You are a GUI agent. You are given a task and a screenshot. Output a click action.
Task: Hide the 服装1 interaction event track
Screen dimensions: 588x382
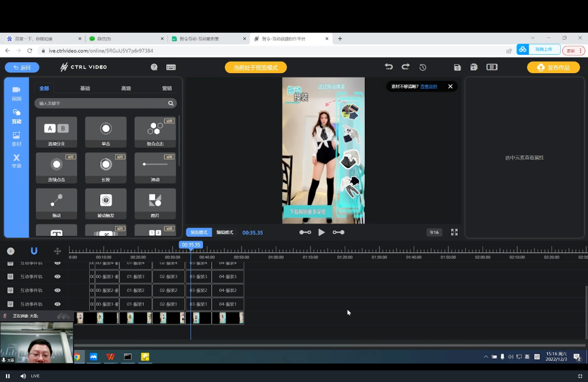click(x=57, y=304)
